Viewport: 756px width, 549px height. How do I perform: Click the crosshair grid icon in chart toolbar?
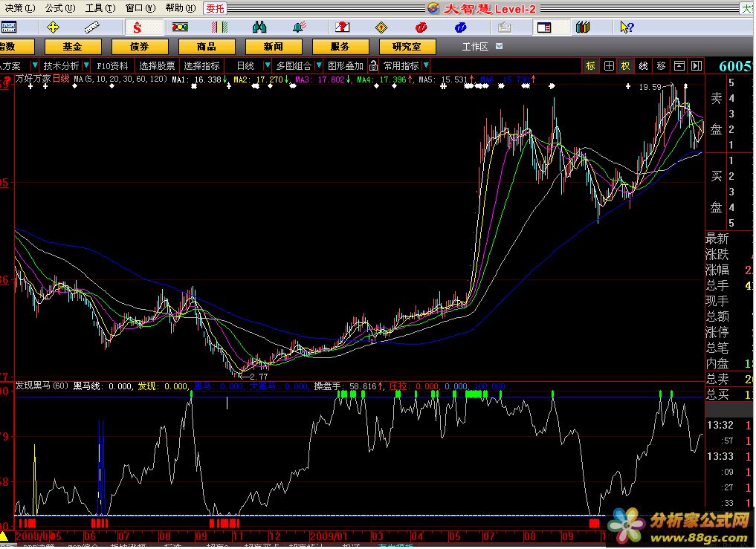(609, 66)
